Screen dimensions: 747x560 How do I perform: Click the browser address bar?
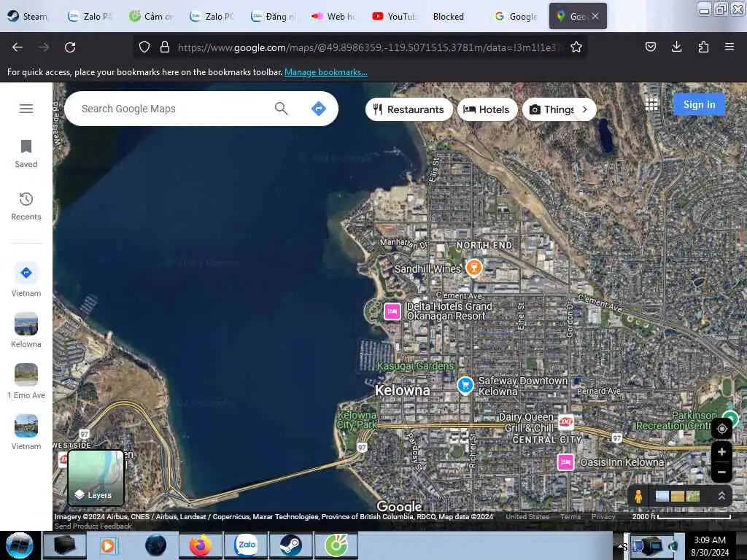(x=360, y=47)
